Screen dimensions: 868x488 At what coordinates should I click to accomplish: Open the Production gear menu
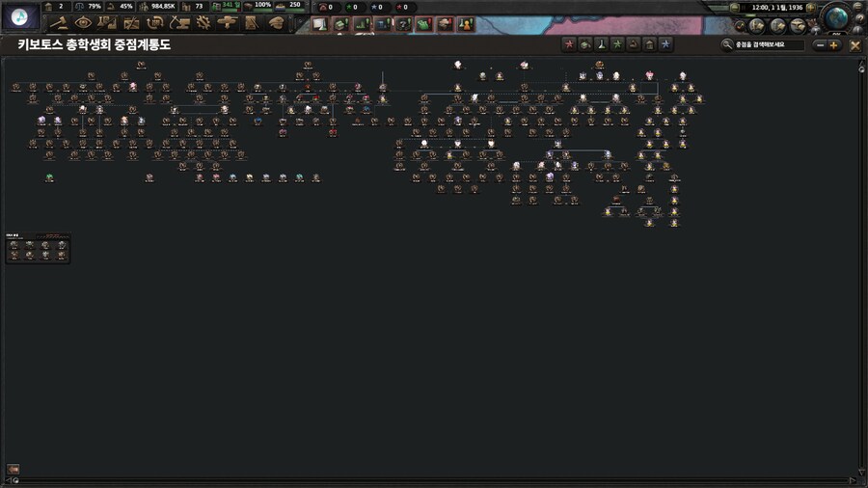click(x=203, y=22)
